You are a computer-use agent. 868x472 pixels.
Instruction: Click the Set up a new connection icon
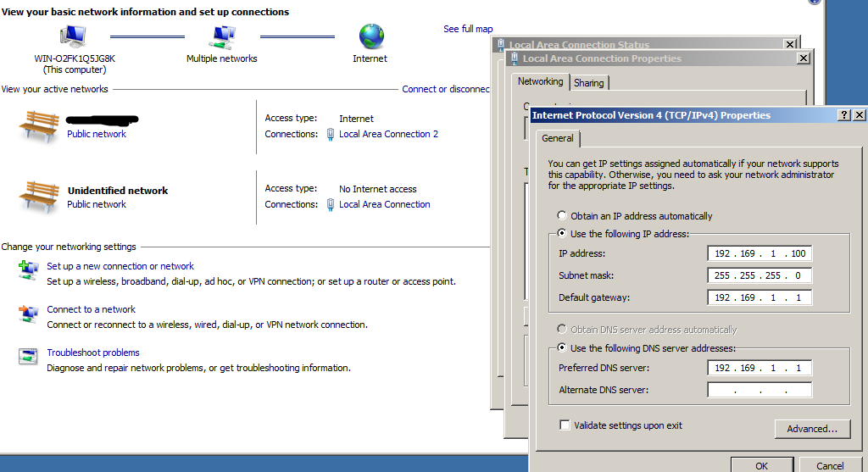click(x=28, y=270)
